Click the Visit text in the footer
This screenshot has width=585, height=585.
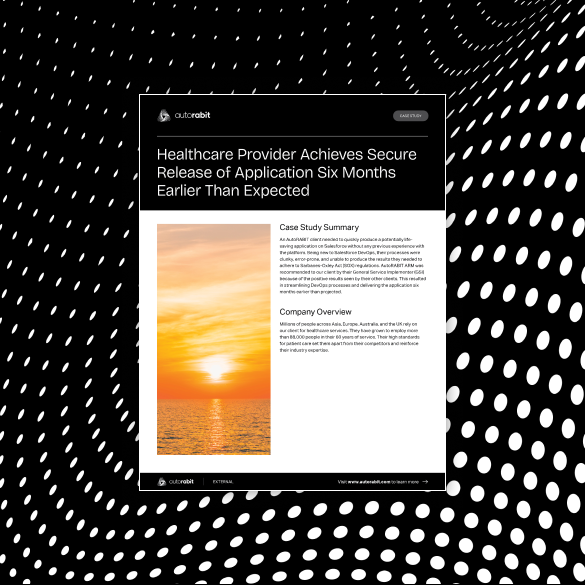point(342,482)
